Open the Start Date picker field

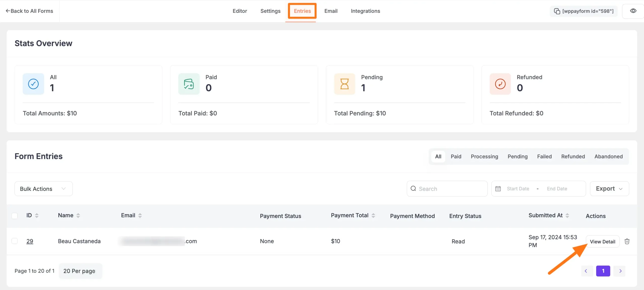[x=518, y=189]
